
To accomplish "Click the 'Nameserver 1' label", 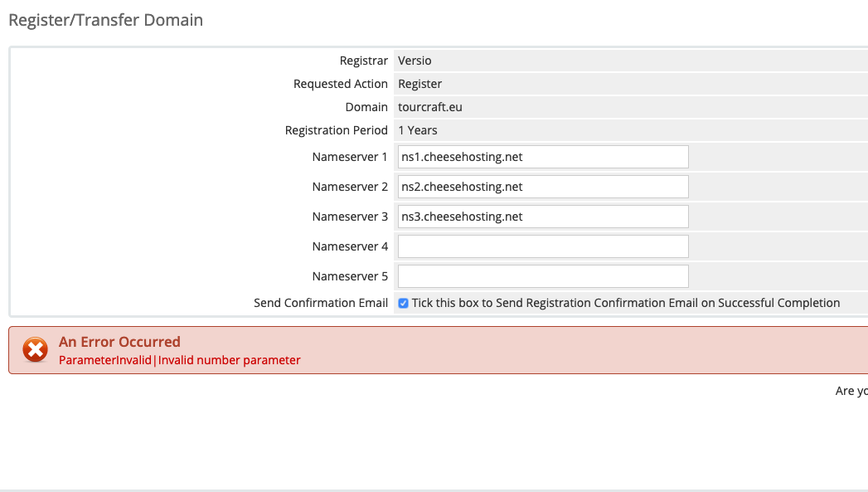I will pos(350,157).
